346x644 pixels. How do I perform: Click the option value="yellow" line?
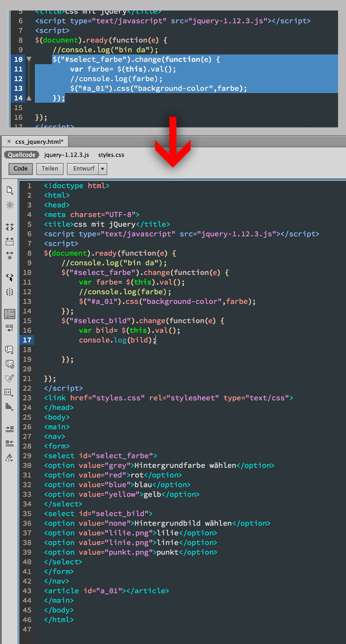click(x=122, y=494)
